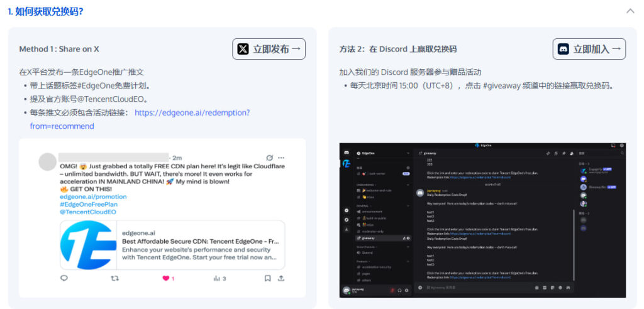The width and height of the screenshot is (644, 309).
Task: Click the tweet reply bubble icon
Action: pyautogui.click(x=64, y=278)
